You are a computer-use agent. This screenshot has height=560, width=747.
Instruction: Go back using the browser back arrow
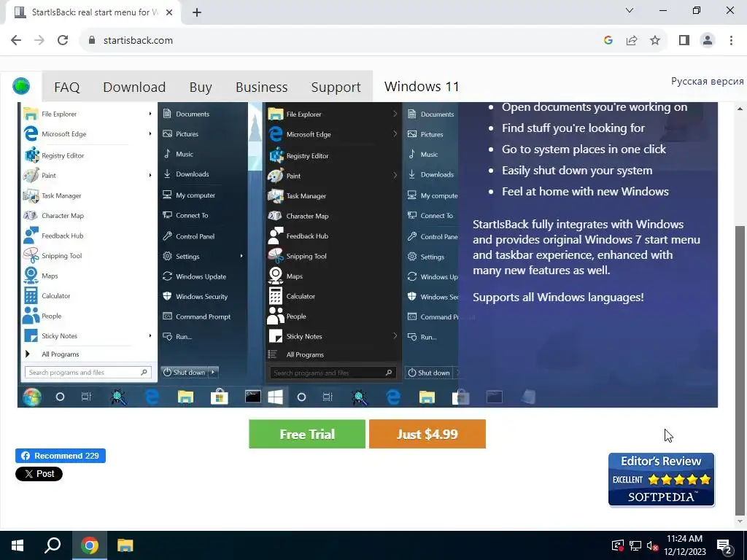[x=16, y=41]
